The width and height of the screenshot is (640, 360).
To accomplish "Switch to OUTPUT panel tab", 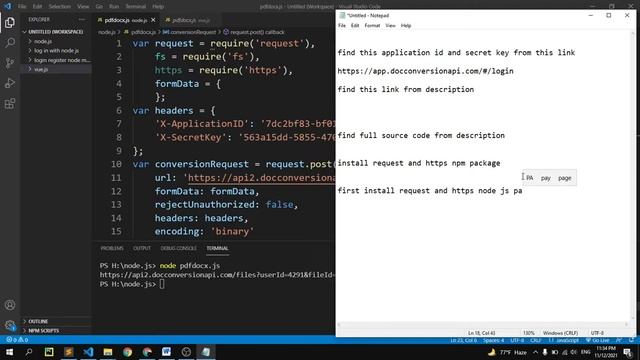I will click(x=142, y=248).
